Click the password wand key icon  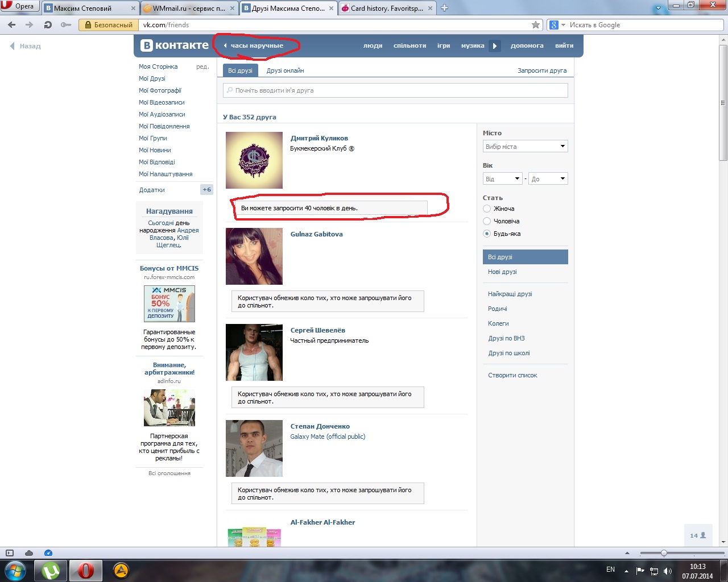coord(66,25)
